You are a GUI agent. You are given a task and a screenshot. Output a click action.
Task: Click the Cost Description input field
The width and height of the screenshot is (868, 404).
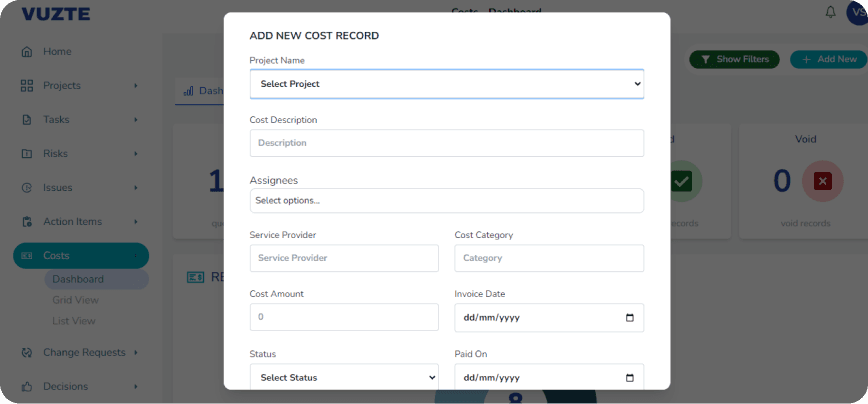447,143
